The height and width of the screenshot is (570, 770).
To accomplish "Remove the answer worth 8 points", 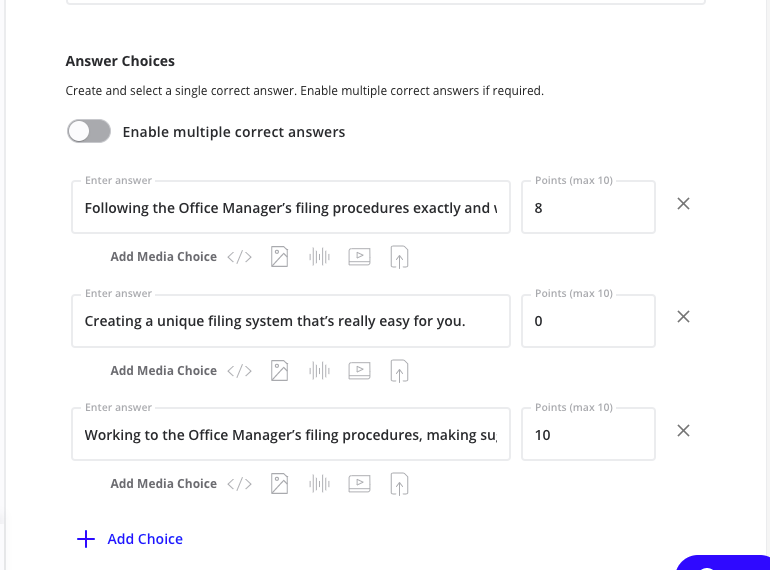I will pos(684,204).
